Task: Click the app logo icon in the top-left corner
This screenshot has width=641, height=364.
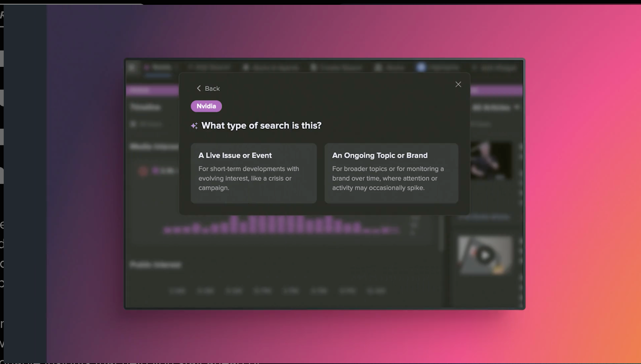Action: point(132,67)
